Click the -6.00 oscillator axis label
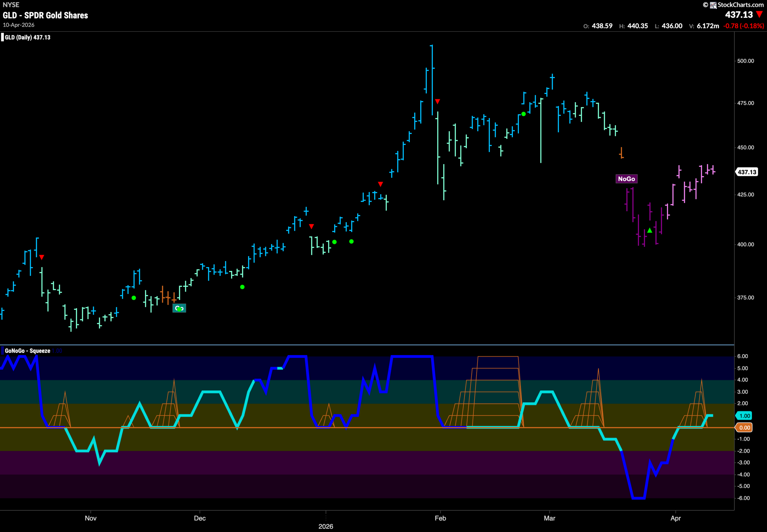 coord(743,498)
